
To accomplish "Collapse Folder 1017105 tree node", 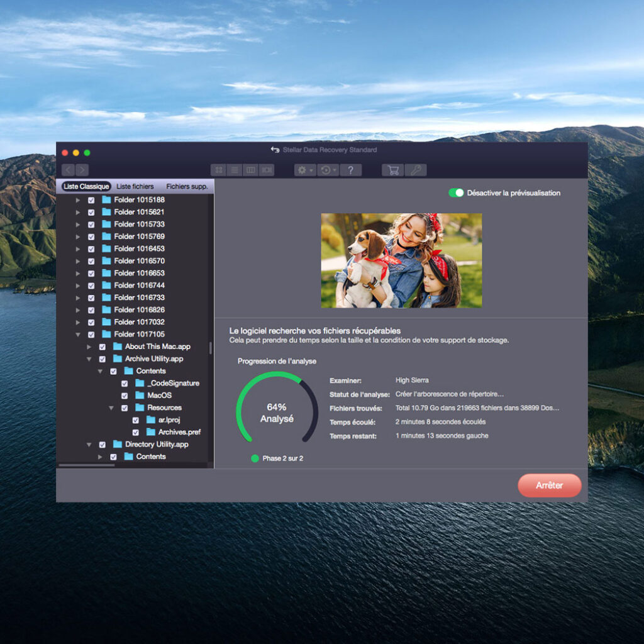I will 77,335.
